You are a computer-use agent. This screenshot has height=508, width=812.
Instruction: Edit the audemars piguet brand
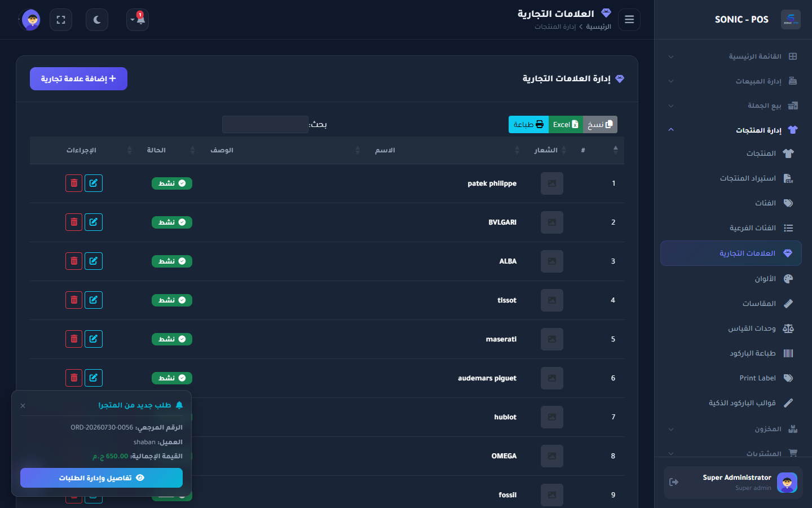coord(94,378)
